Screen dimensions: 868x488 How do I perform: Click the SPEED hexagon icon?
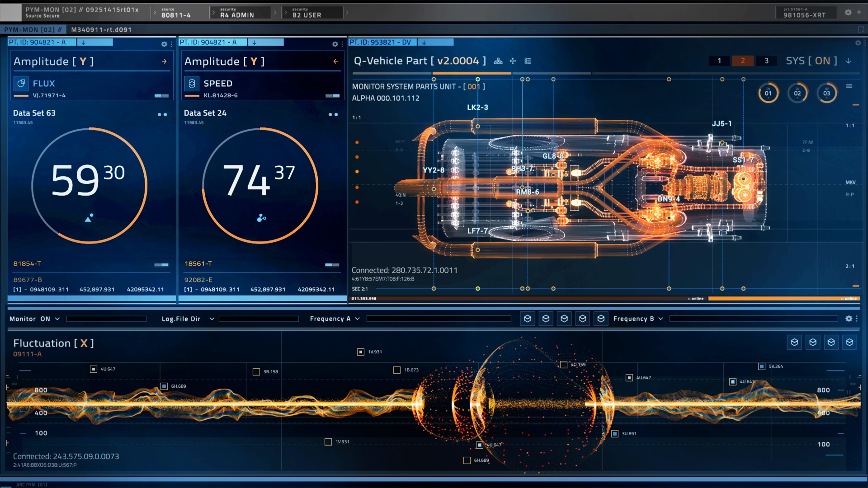(192, 84)
